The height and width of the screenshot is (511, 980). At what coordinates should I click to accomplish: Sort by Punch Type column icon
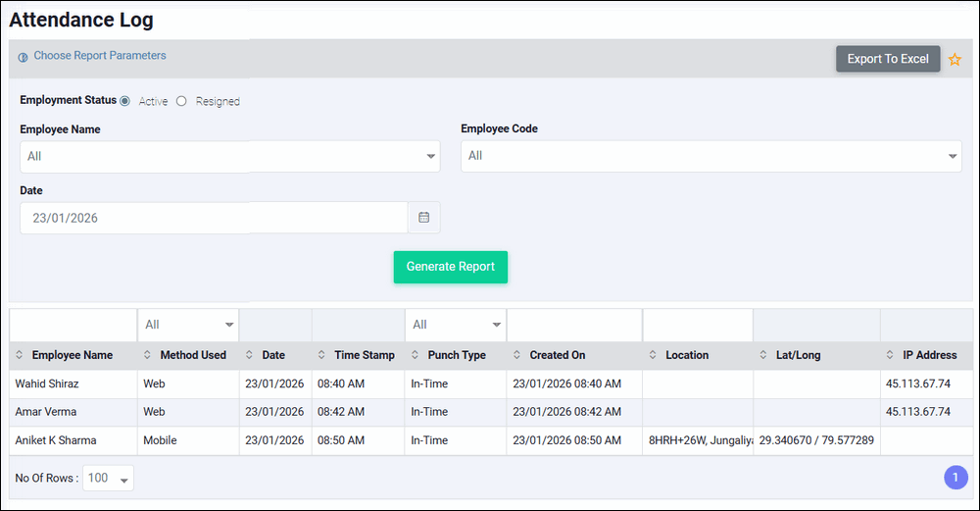[415, 355]
